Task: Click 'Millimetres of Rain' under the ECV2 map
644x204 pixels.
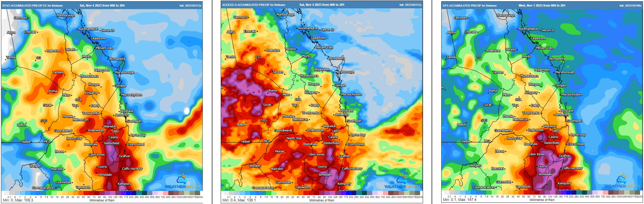Action: [102, 200]
